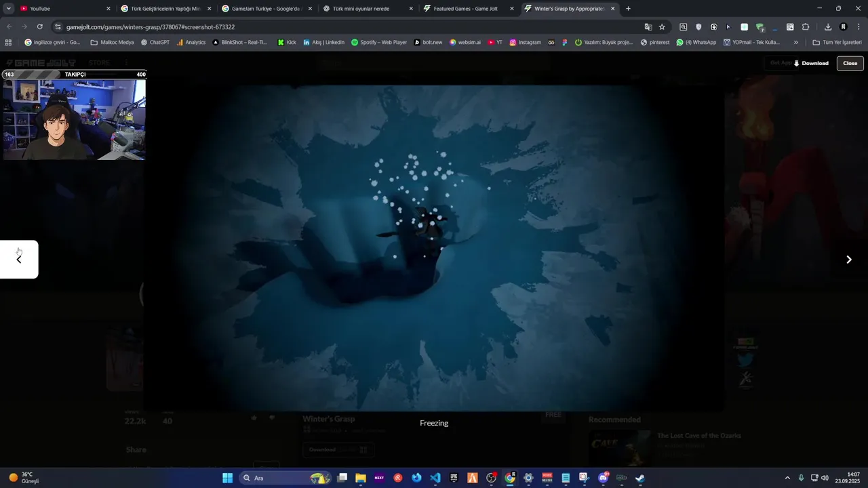This screenshot has height=488, width=868.
Task: Open websim.ai bookmark
Action: click(465, 42)
